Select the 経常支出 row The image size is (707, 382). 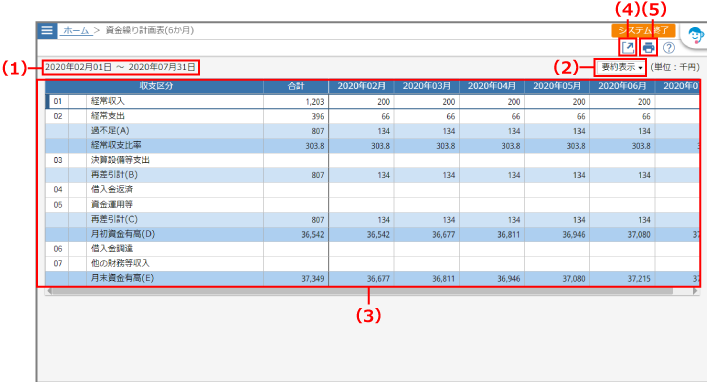pyautogui.click(x=372, y=116)
